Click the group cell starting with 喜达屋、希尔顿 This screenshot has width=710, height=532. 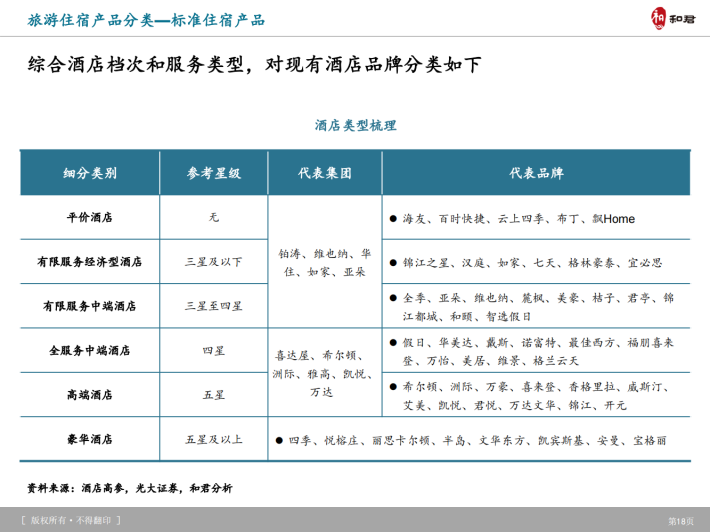click(323, 374)
